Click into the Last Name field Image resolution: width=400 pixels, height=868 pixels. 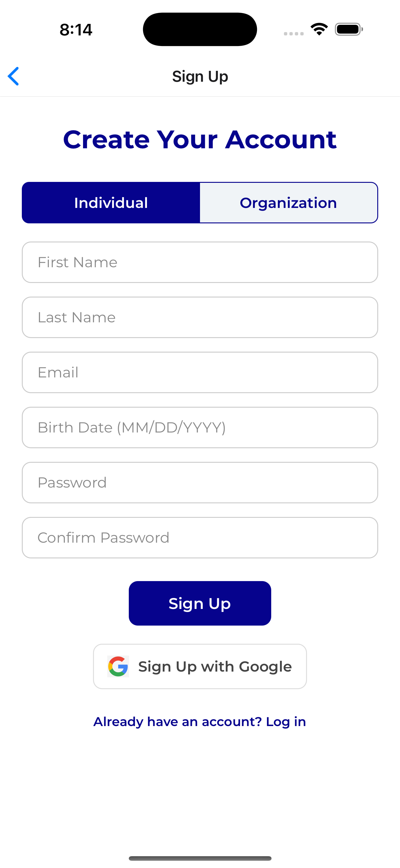[200, 317]
